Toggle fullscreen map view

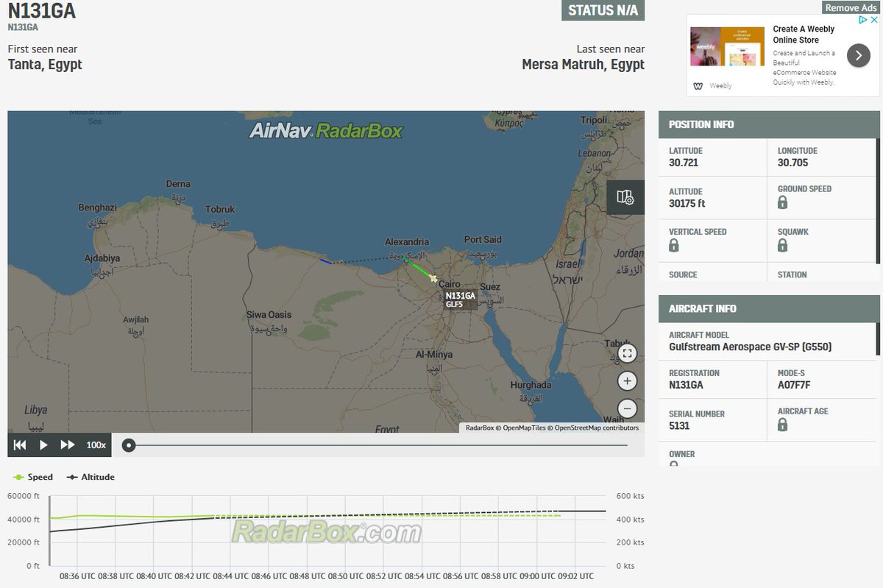[627, 353]
